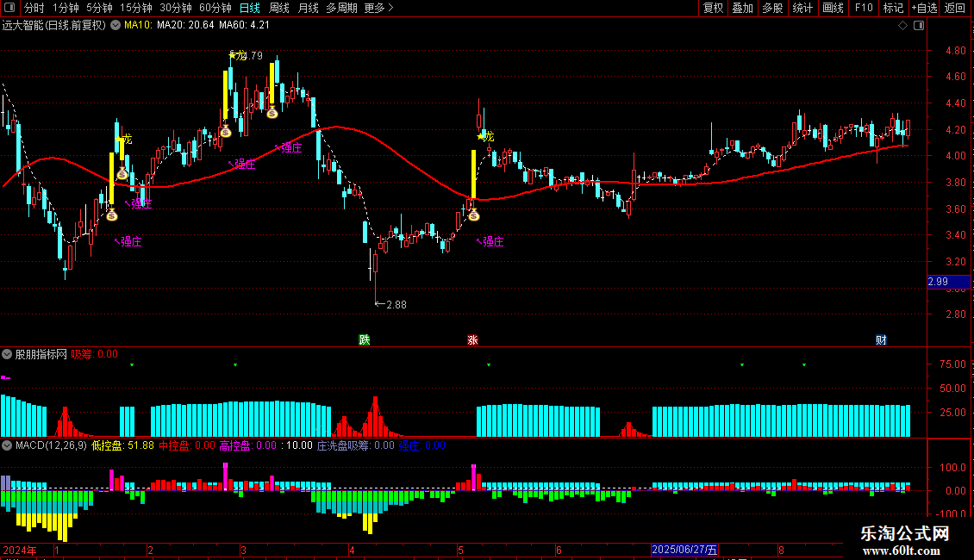
Task: Click the 高控盘: 0.00 indicator value
Action: pyautogui.click(x=248, y=445)
